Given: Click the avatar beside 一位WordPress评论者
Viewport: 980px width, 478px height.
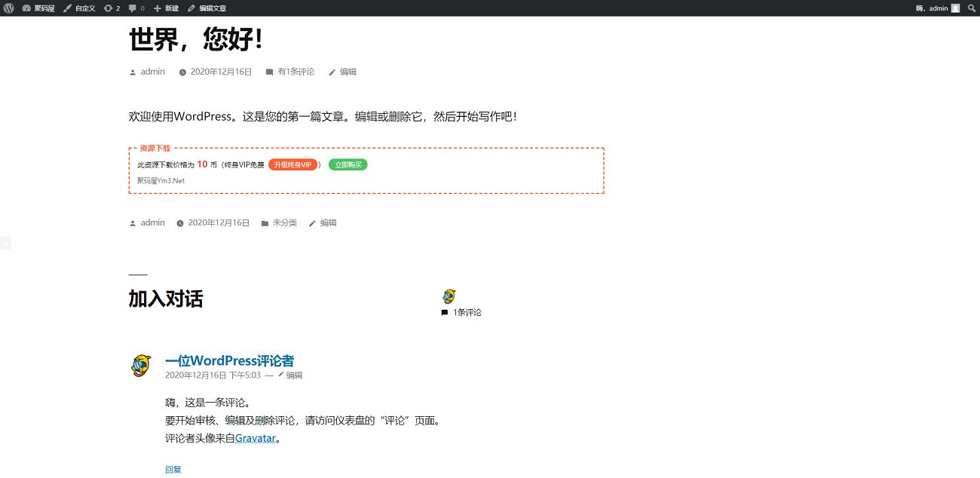Looking at the screenshot, I should point(140,366).
